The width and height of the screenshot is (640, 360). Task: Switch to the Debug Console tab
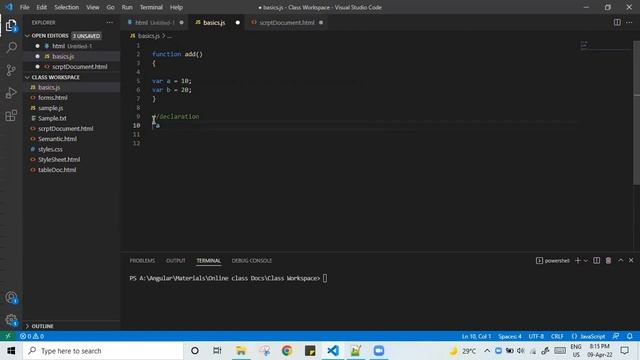[251, 260]
